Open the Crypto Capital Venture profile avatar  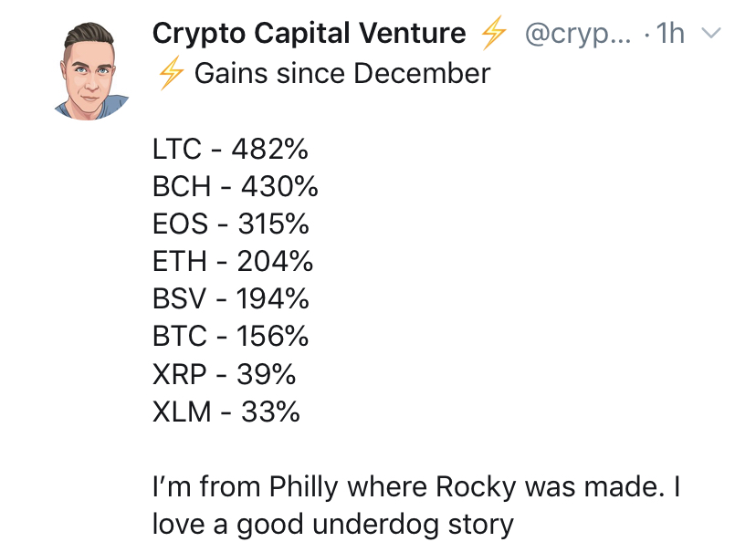[90, 71]
